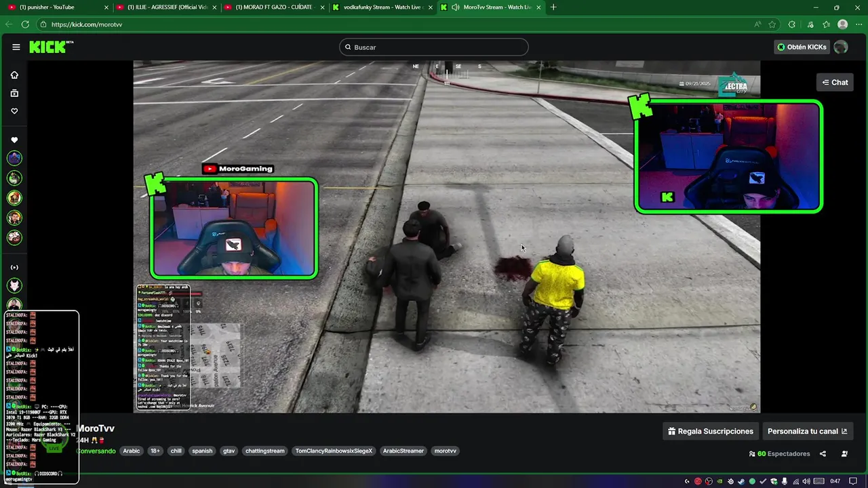Click the Steam tray icon
Image resolution: width=868 pixels, height=488 pixels.
pyautogui.click(x=741, y=481)
